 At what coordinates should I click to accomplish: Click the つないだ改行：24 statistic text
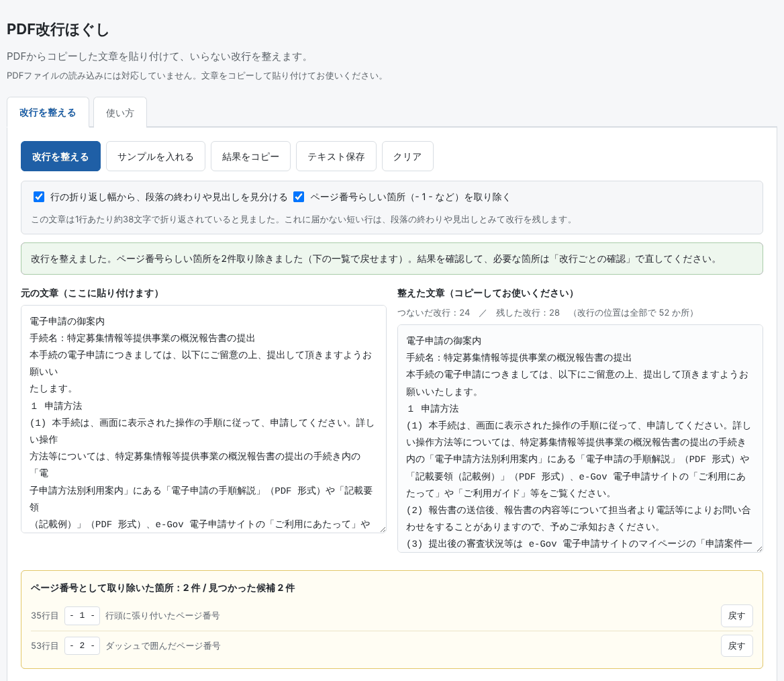434,313
